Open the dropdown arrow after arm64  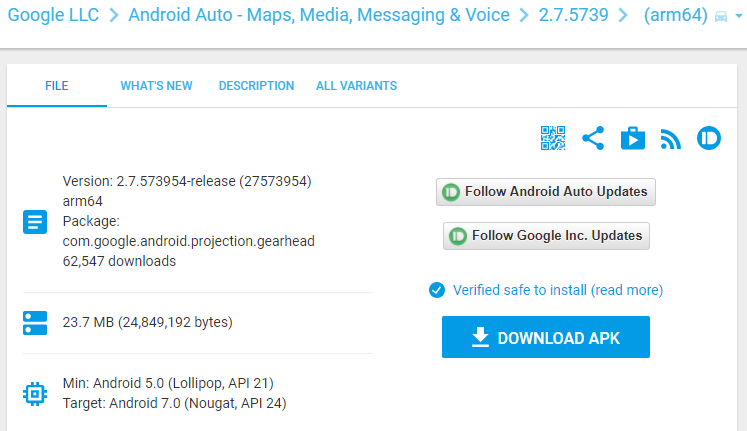pyautogui.click(x=739, y=16)
